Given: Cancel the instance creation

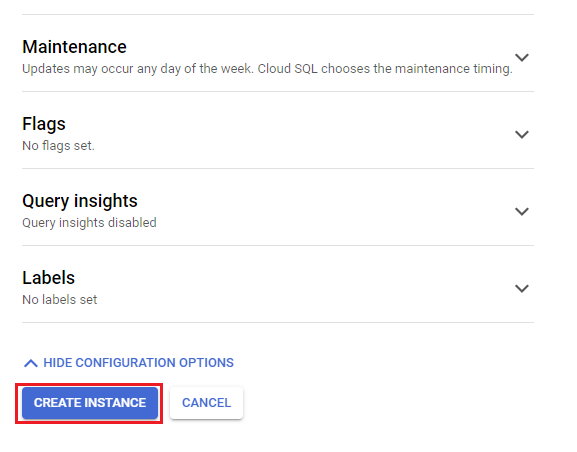Looking at the screenshot, I should (x=206, y=403).
